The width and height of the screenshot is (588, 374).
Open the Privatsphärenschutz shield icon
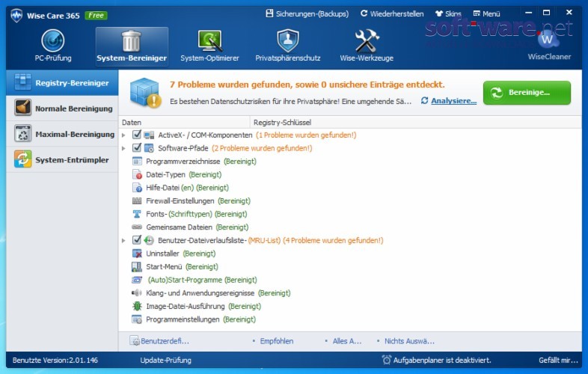click(x=287, y=40)
